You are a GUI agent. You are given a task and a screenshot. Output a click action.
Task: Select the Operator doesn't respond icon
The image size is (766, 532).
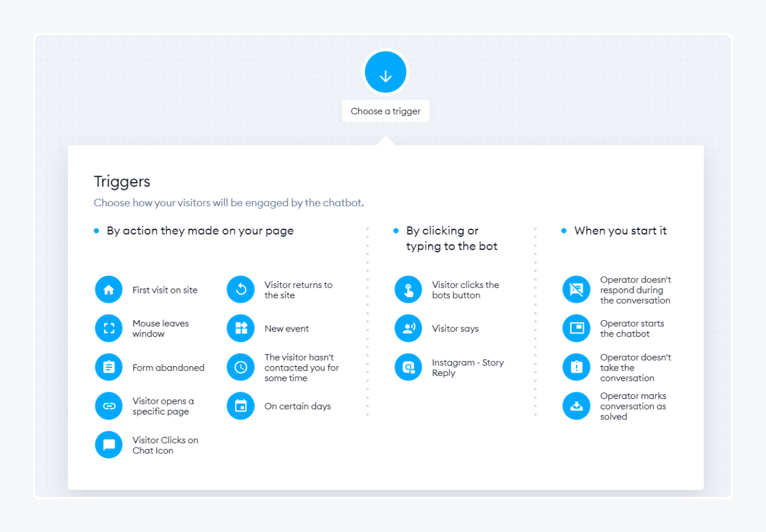(577, 290)
